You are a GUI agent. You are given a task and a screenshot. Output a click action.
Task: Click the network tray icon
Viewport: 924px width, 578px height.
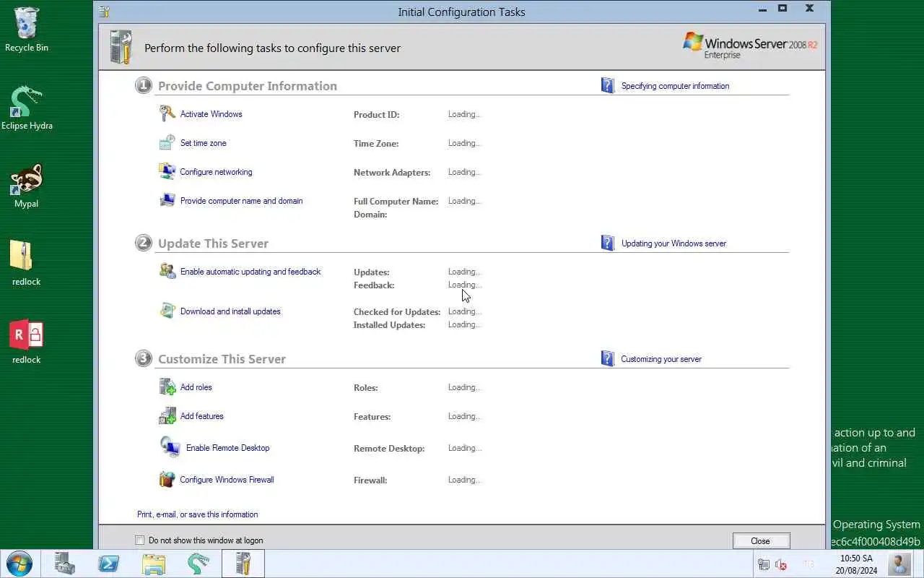tap(763, 565)
